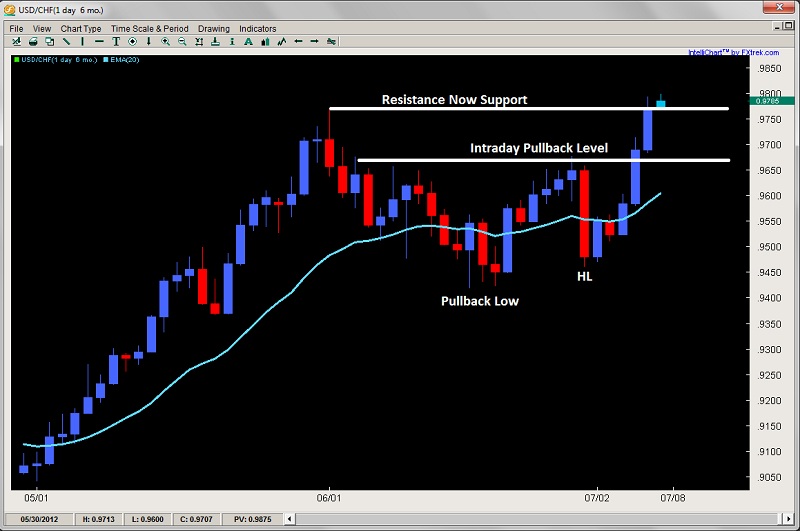Click the line chart zigzag icon
The width and height of the screenshot is (800, 531).
coord(282,41)
